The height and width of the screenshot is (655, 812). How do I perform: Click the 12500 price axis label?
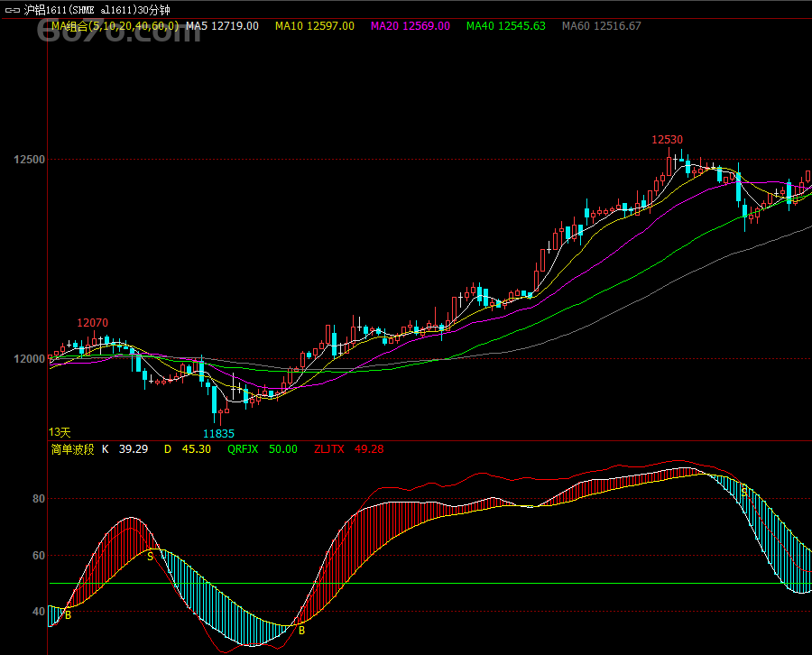(x=30, y=160)
